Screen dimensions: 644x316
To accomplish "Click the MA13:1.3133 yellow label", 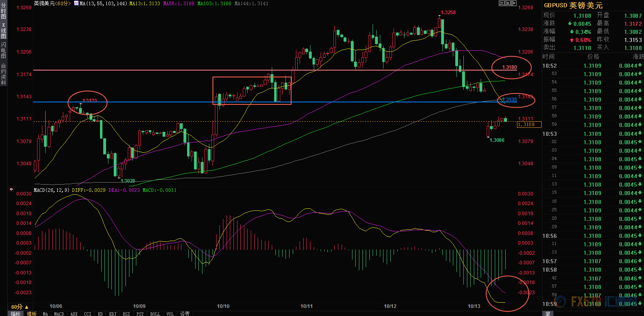I will point(144,3).
